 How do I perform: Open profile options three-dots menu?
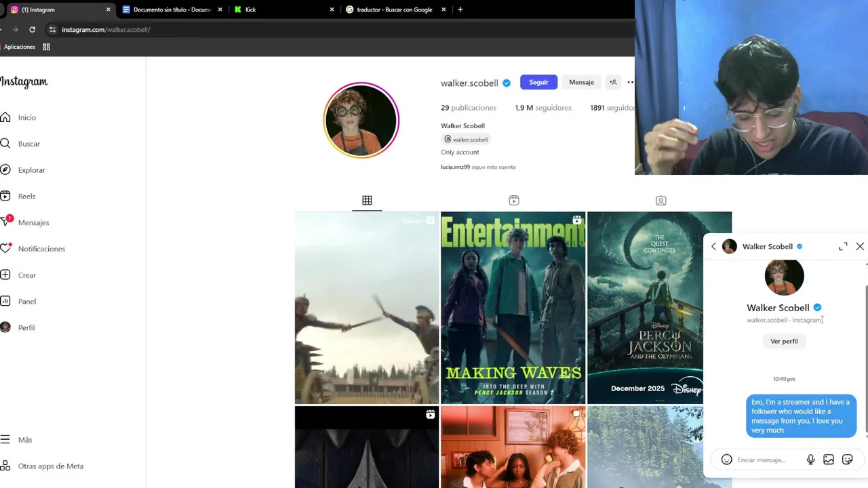pos(631,82)
